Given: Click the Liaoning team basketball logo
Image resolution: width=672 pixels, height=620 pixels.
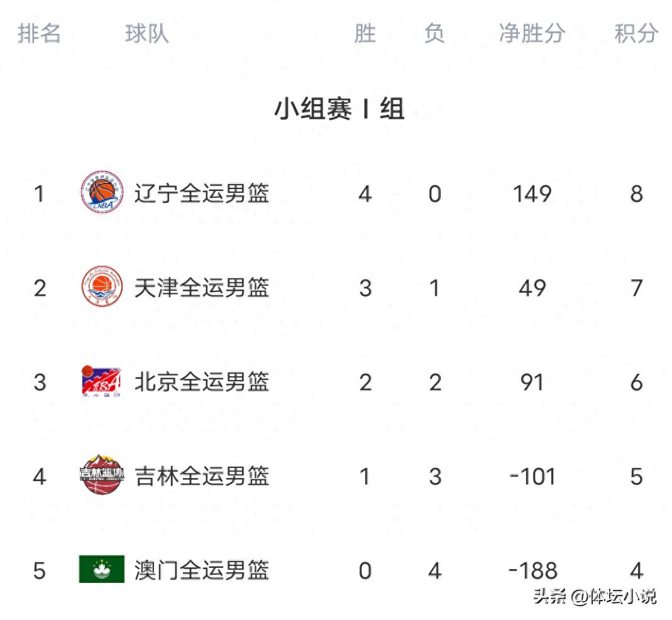Looking at the screenshot, I should pos(102,193).
